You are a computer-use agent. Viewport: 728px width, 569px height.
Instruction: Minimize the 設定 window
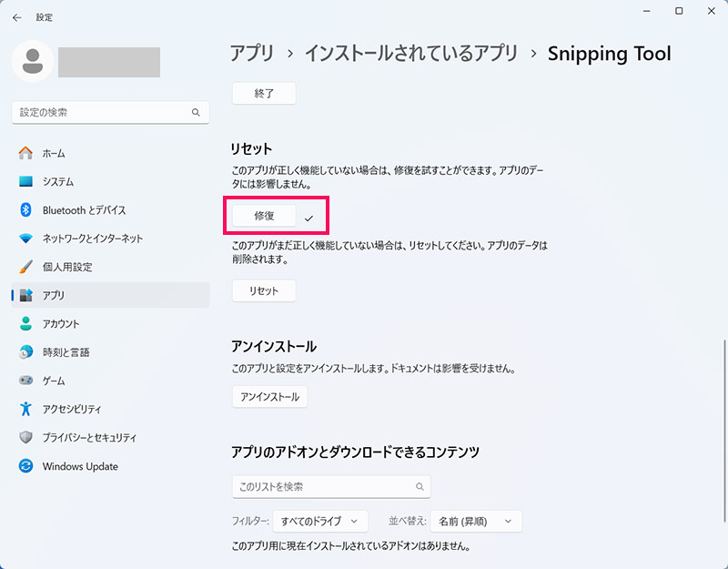(646, 11)
